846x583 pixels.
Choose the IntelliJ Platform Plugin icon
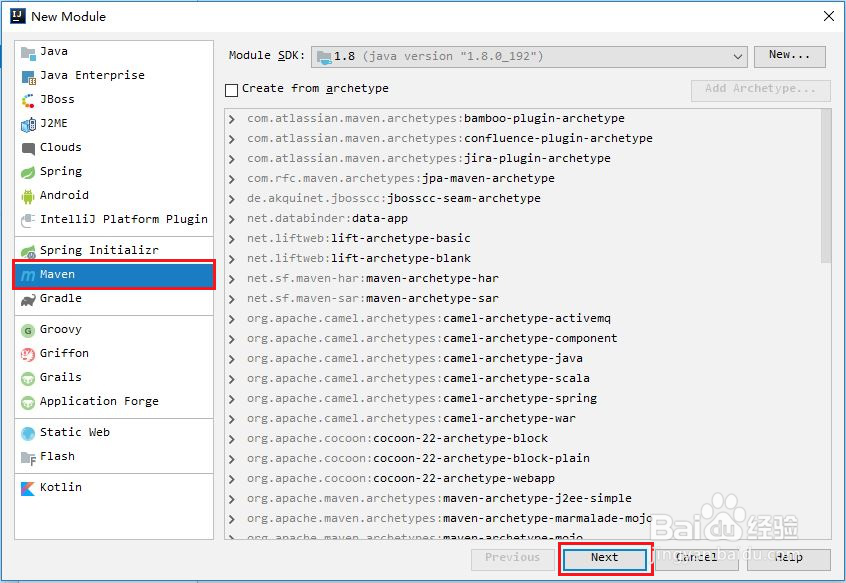[28, 221]
